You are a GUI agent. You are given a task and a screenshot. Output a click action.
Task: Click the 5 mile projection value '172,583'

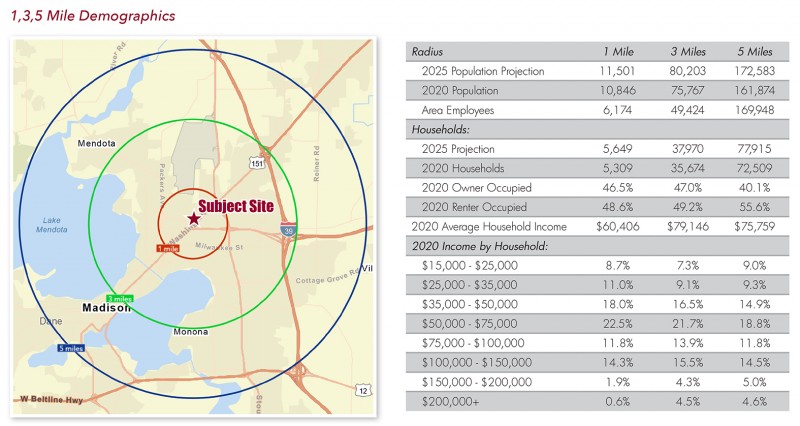tap(755, 71)
